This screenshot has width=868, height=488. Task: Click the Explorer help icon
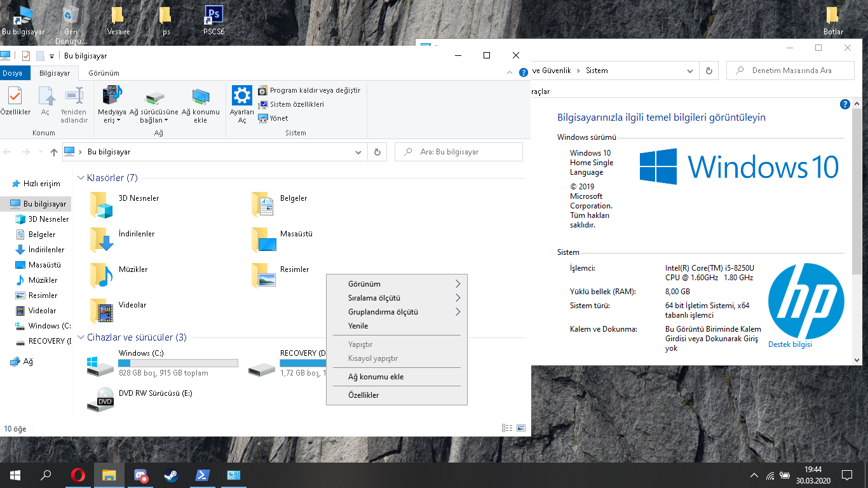[x=524, y=73]
